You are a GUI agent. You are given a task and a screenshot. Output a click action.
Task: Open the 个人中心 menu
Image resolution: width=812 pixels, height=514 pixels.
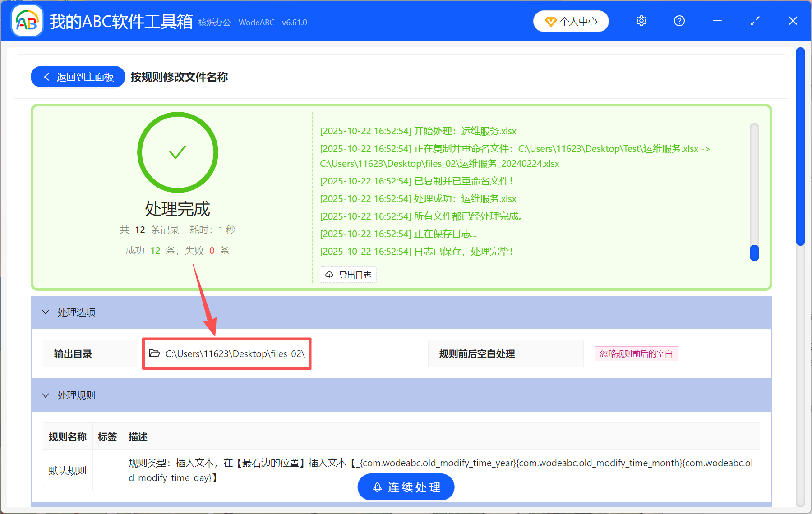coord(571,21)
